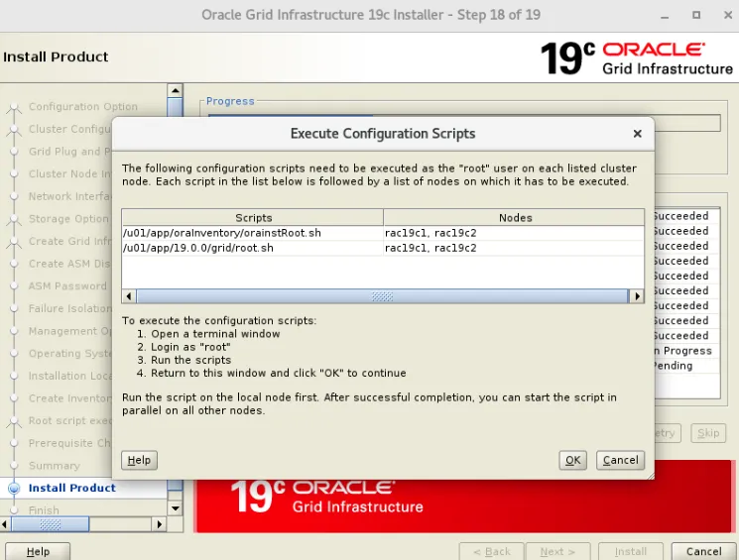
Task: Click the disabled Back button
Action: (x=492, y=551)
